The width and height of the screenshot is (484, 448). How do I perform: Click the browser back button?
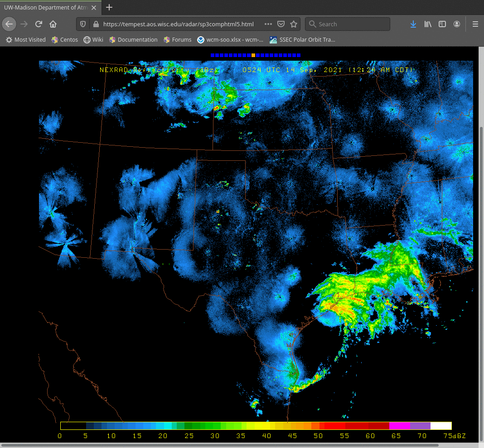tap(9, 24)
